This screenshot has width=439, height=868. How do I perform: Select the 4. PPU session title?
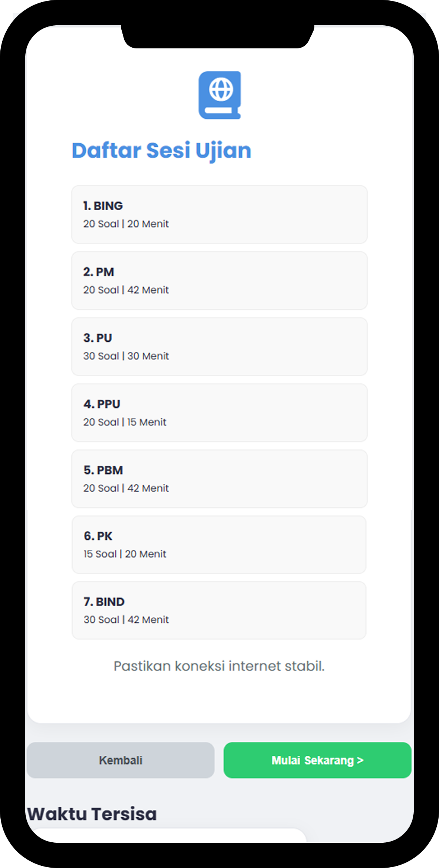coord(102,404)
